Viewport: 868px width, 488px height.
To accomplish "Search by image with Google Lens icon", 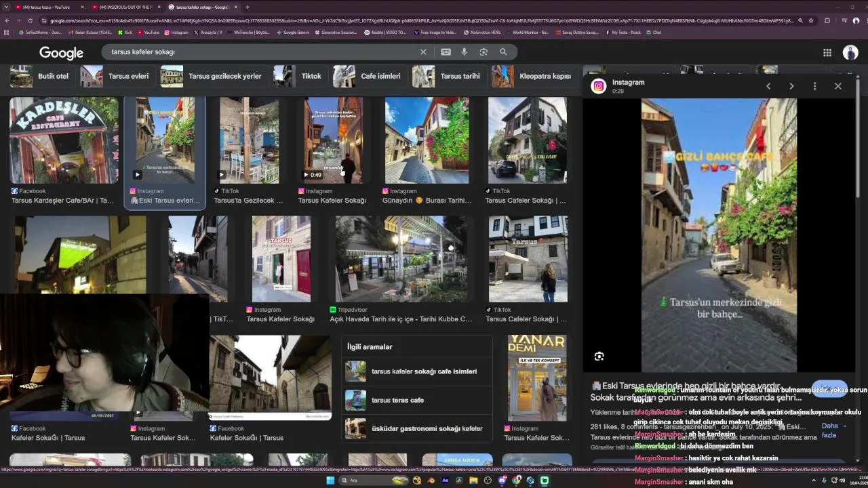I will click(x=484, y=52).
